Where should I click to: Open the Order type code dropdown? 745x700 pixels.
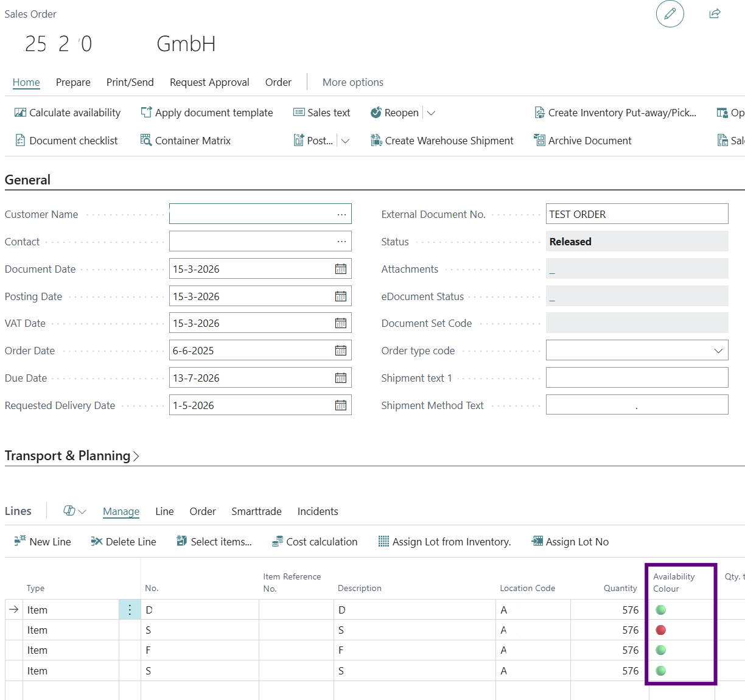718,351
